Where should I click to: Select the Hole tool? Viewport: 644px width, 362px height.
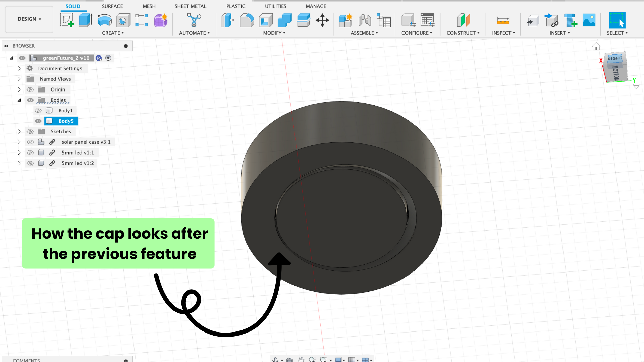123,20
